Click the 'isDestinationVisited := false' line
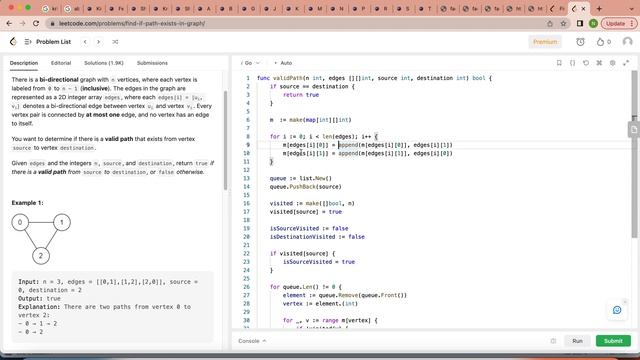This screenshot has height=360, width=640. point(317,237)
